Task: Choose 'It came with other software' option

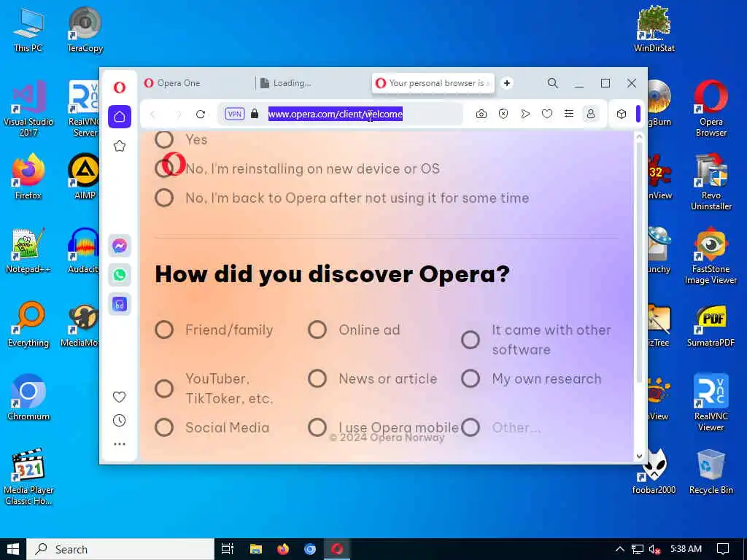Action: click(x=471, y=340)
